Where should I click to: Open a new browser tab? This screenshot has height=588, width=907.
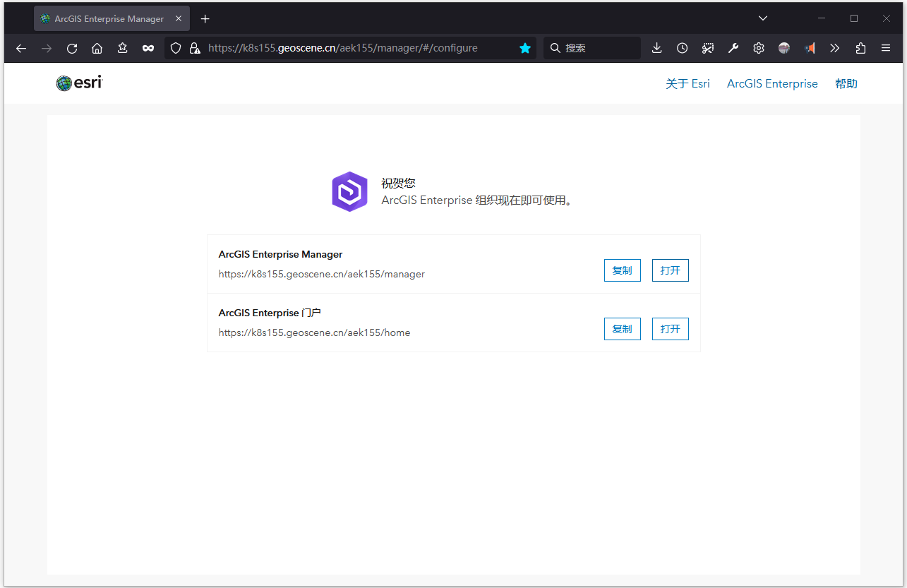pyautogui.click(x=205, y=19)
